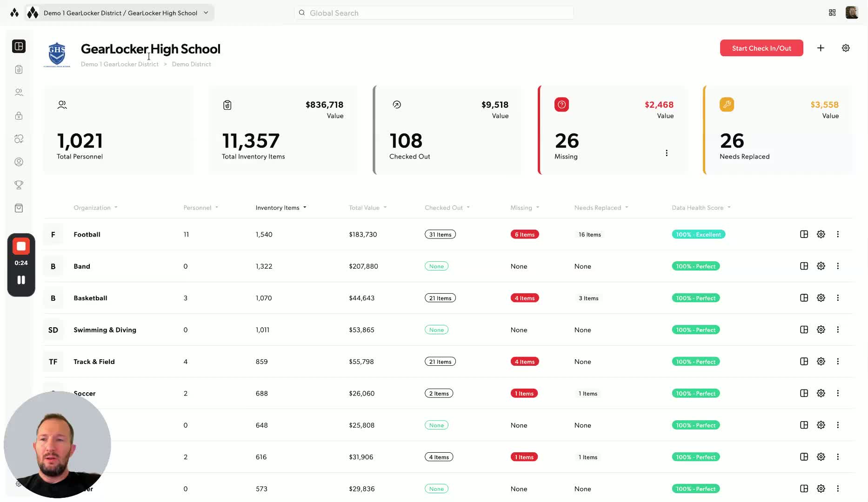Click the orange Needs Replaced wrench icon
Image resolution: width=868 pixels, height=502 pixels.
727,105
